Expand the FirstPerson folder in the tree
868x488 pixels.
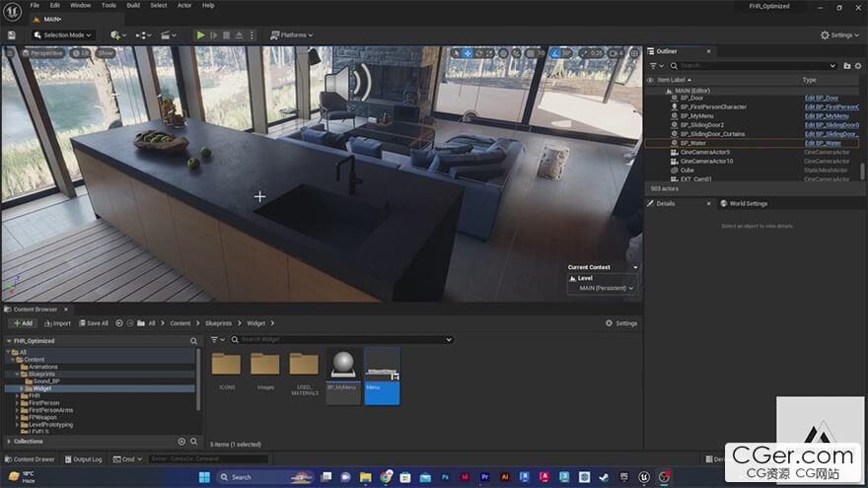click(x=17, y=403)
